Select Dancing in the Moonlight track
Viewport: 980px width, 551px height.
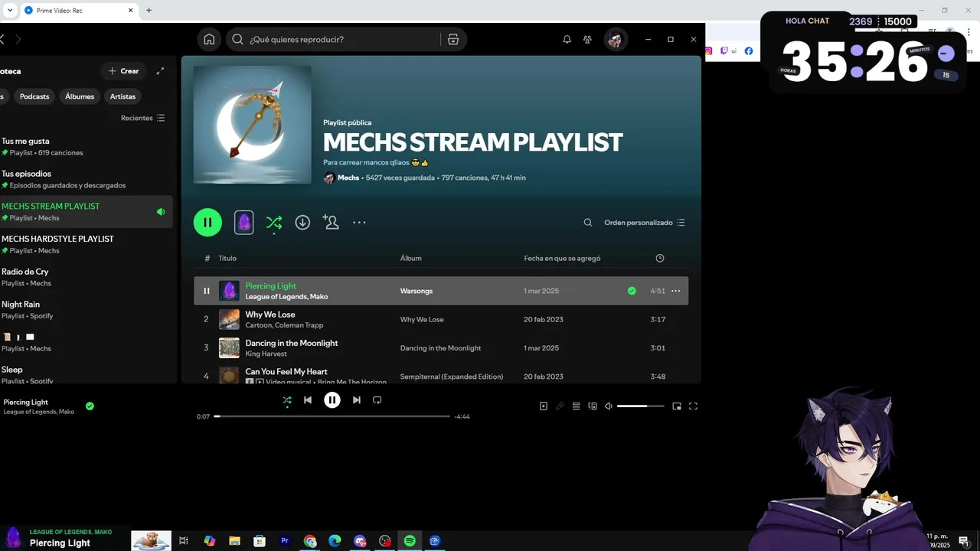pyautogui.click(x=441, y=347)
